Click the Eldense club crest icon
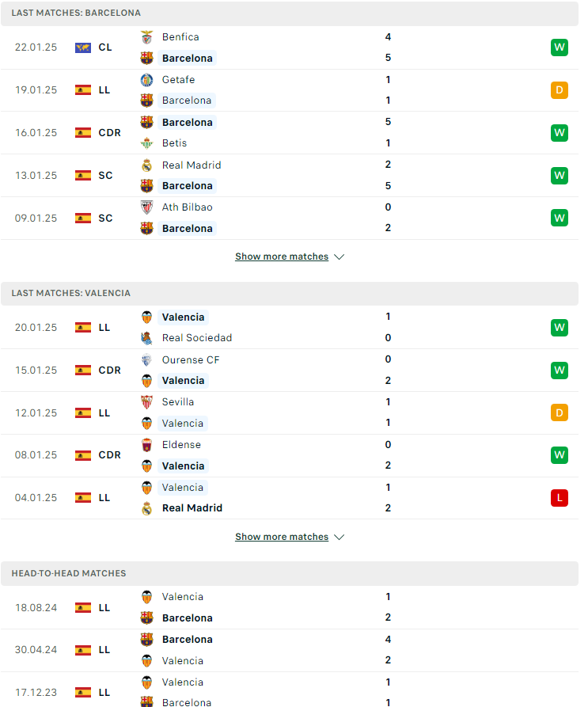The image size is (588, 707). (x=146, y=445)
